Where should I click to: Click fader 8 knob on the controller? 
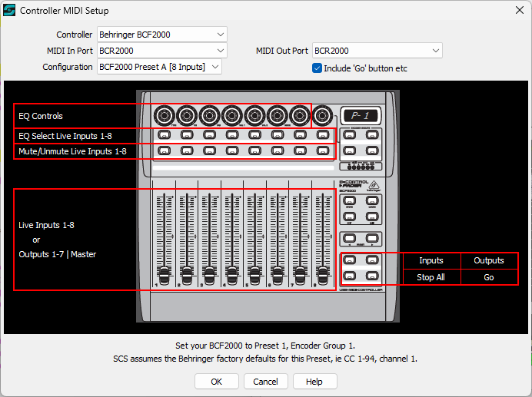323,276
